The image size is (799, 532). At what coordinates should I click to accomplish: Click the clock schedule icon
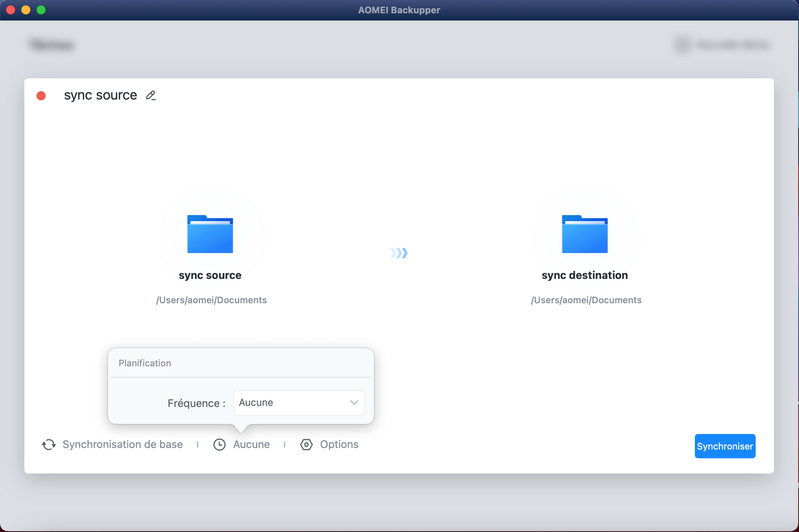(219, 445)
